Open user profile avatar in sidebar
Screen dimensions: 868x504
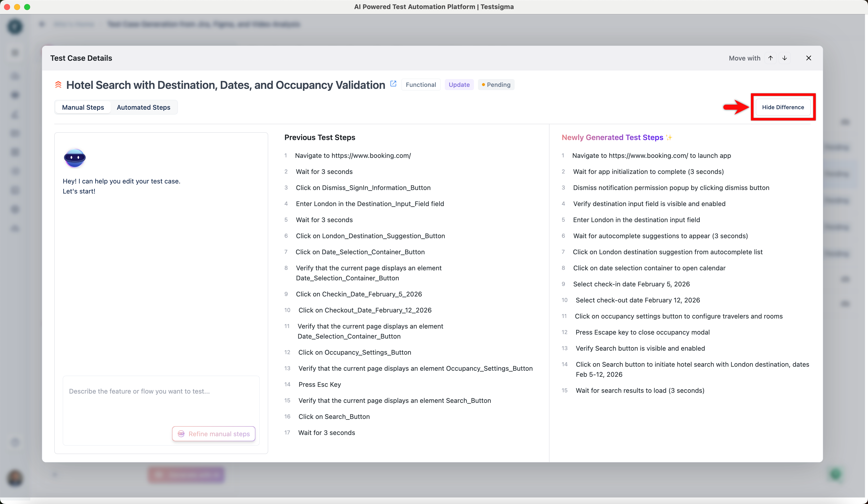coord(15,478)
